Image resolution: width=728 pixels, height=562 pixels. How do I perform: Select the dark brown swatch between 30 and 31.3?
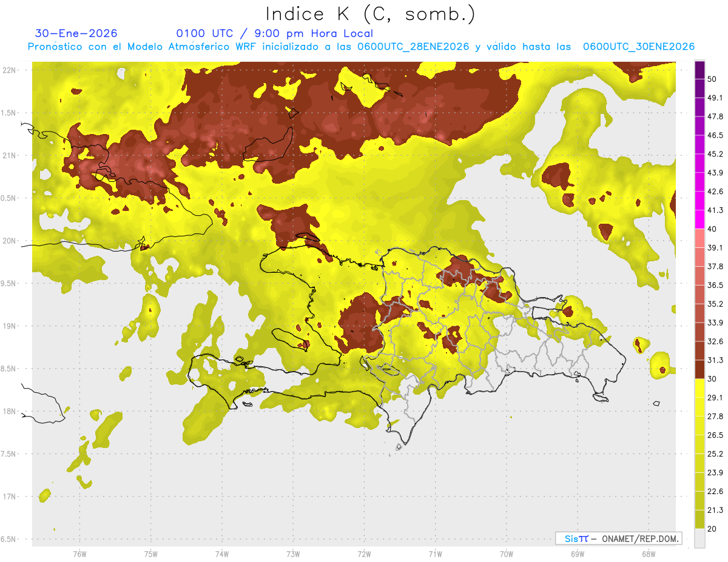[700, 369]
